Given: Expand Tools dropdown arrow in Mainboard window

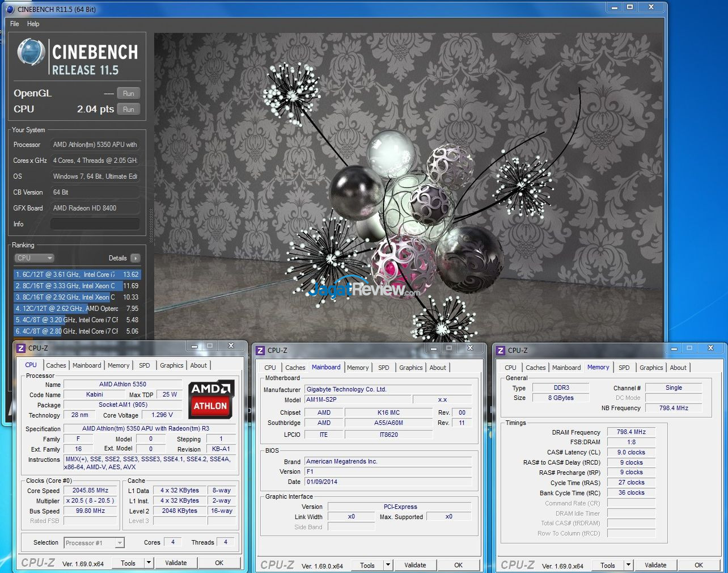Looking at the screenshot, I should (x=388, y=565).
